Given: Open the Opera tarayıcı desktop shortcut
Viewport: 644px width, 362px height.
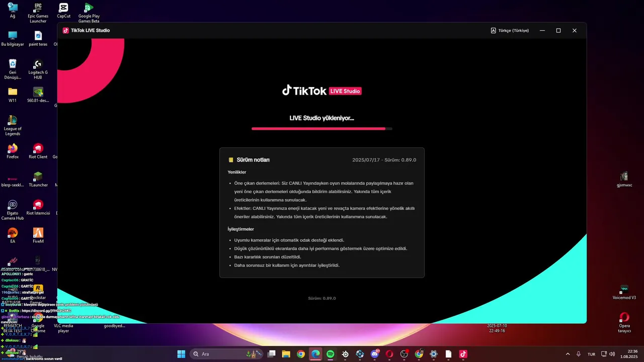Looking at the screenshot, I should coord(624,323).
